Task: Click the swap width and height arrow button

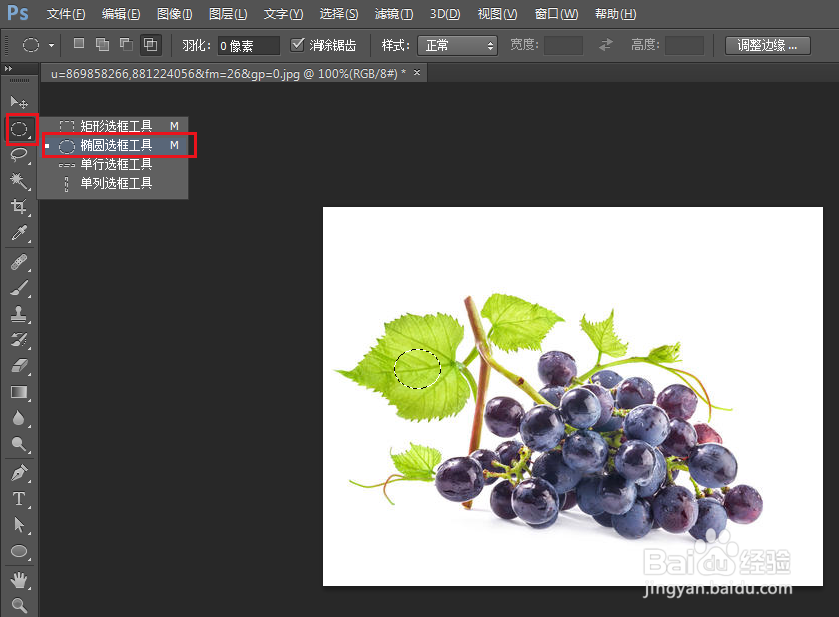Action: pyautogui.click(x=607, y=45)
